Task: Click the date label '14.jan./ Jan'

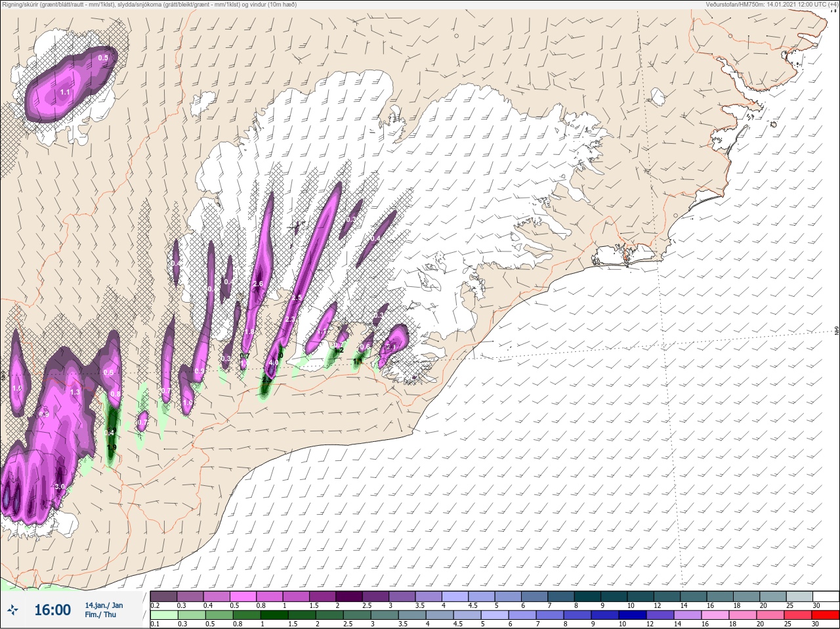Action: point(104,605)
